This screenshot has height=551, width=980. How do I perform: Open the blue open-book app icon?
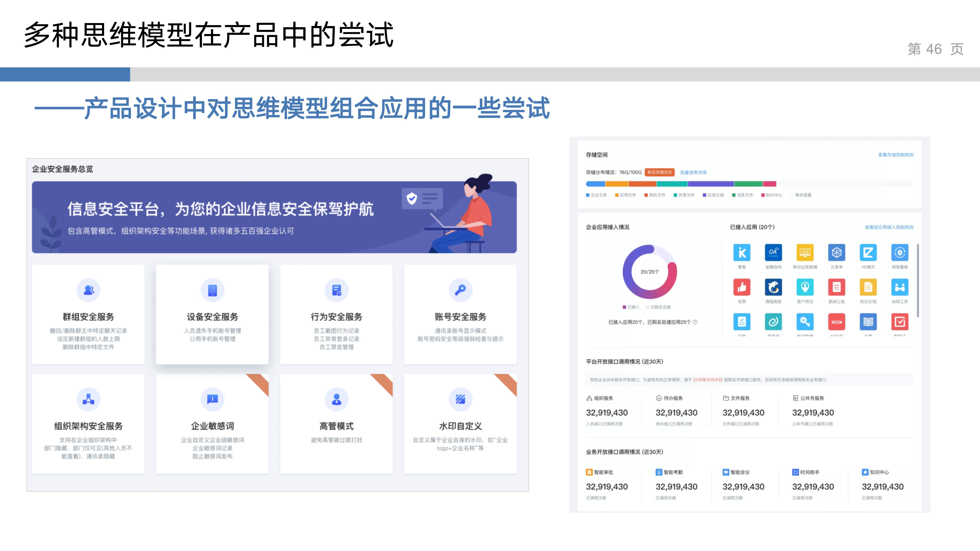(x=868, y=322)
